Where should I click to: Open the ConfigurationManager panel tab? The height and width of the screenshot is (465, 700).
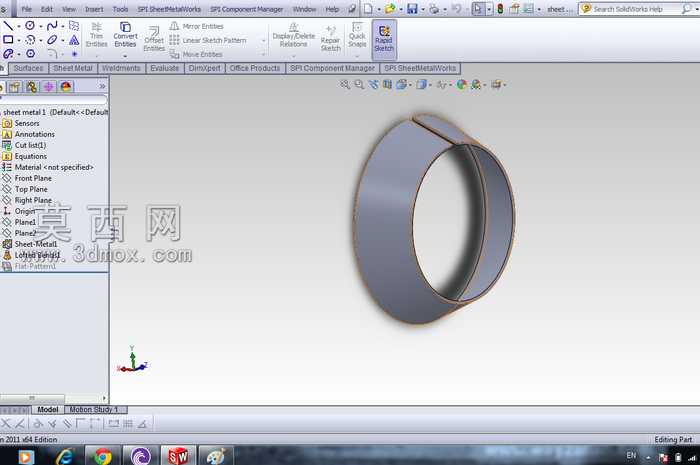(x=32, y=87)
